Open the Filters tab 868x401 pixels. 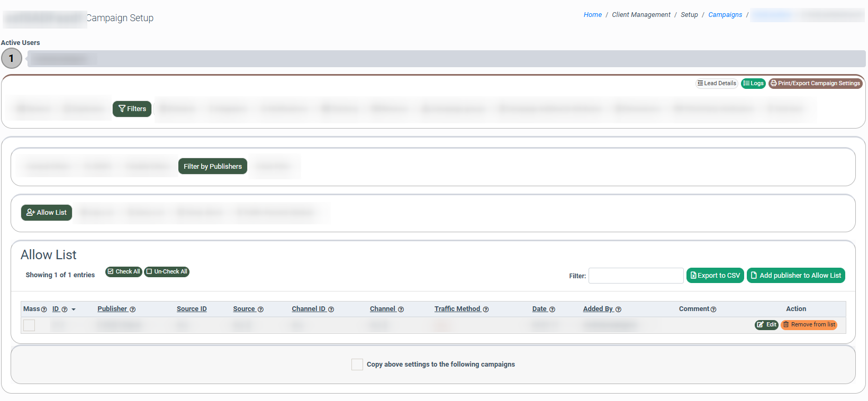click(x=132, y=109)
